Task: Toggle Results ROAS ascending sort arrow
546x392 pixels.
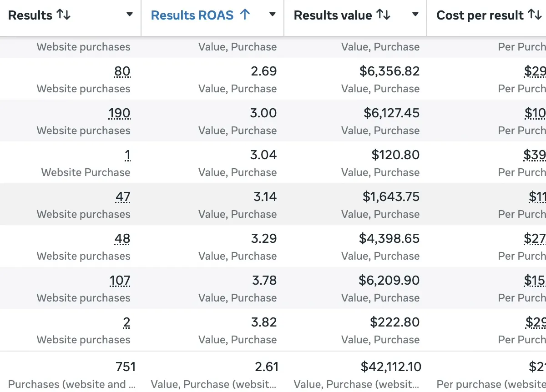Action: click(245, 15)
